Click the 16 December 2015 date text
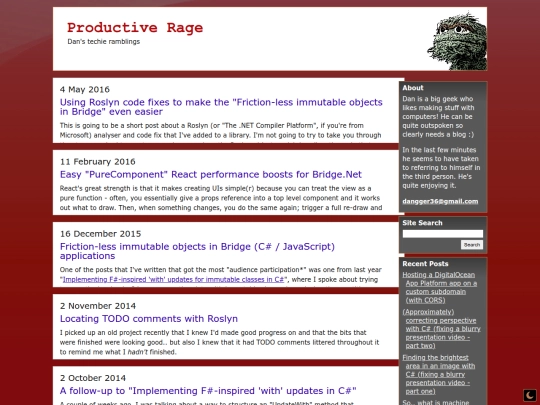The image size is (540, 405). tap(100, 234)
